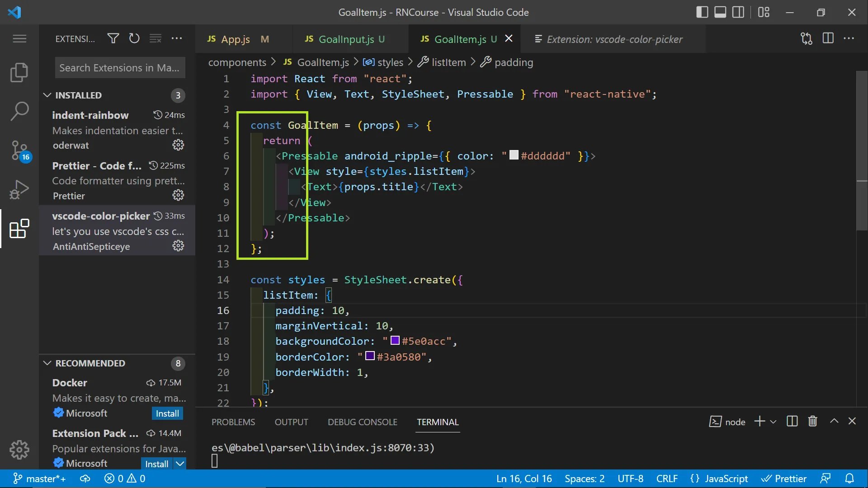The width and height of the screenshot is (868, 488).
Task: Open the Run and Debug view
Action: 19,189
